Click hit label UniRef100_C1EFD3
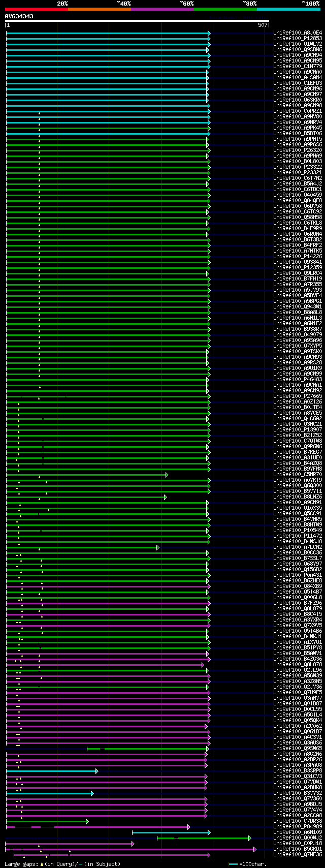 click(298, 83)
